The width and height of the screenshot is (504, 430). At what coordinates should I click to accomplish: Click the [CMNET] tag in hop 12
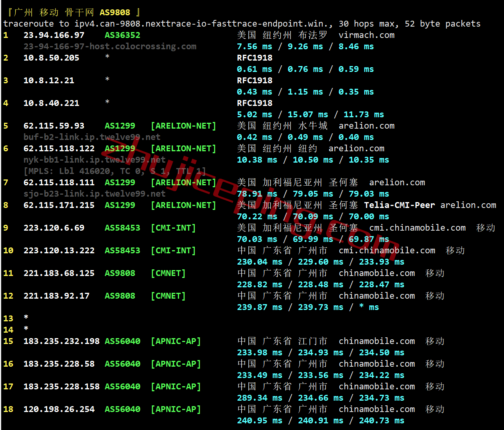tap(168, 296)
